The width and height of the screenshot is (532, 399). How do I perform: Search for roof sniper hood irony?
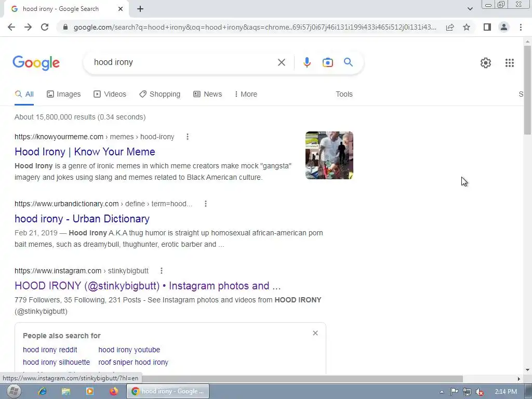(x=134, y=362)
